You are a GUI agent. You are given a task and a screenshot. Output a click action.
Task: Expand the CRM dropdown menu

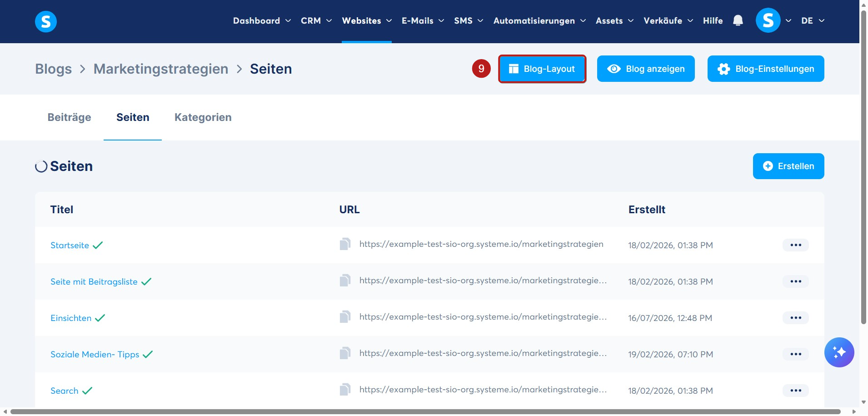click(x=316, y=21)
